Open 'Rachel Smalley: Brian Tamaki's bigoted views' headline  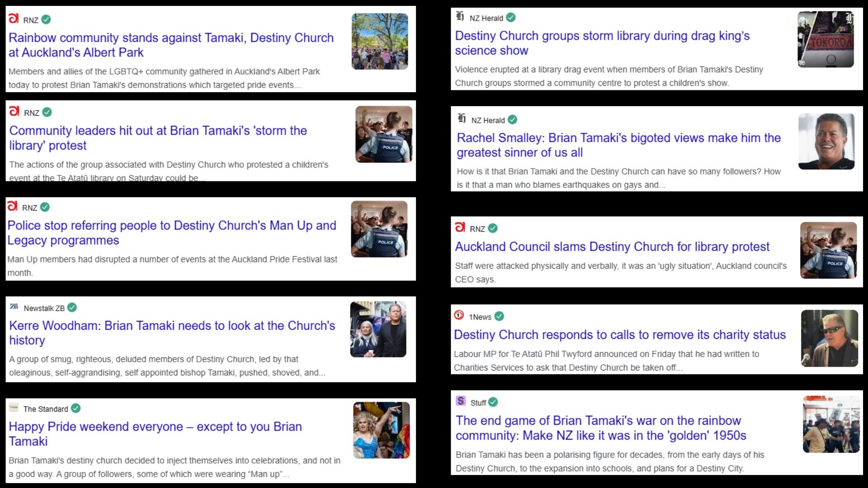tap(619, 145)
